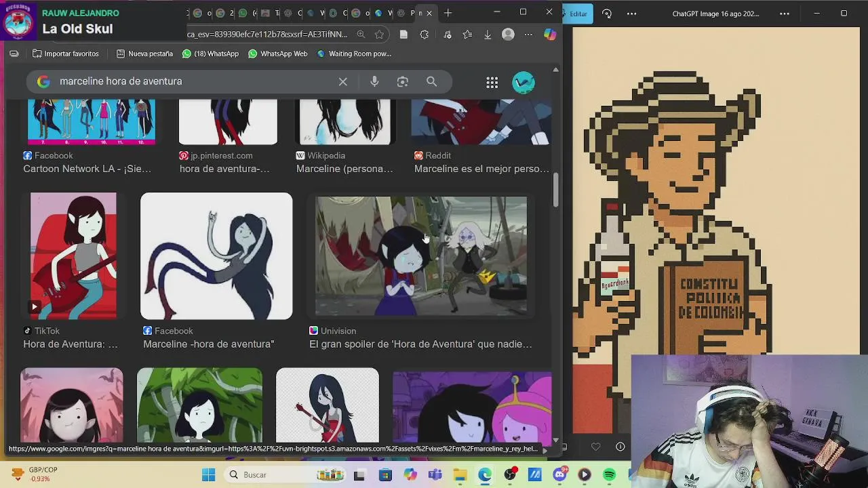Open 'Marceline -hora de aventura' Facebook caption

[209, 344]
